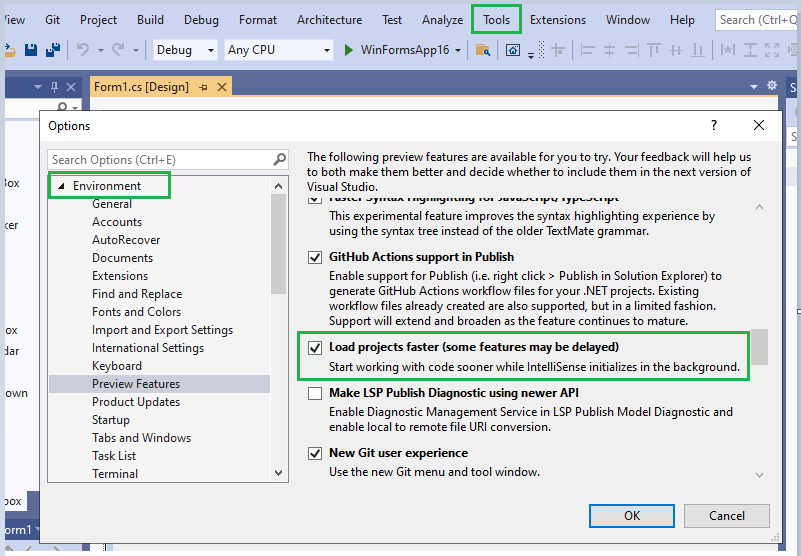Screen dimensions: 801x556
Task: Collapse the Environment tree node
Action: point(60,186)
